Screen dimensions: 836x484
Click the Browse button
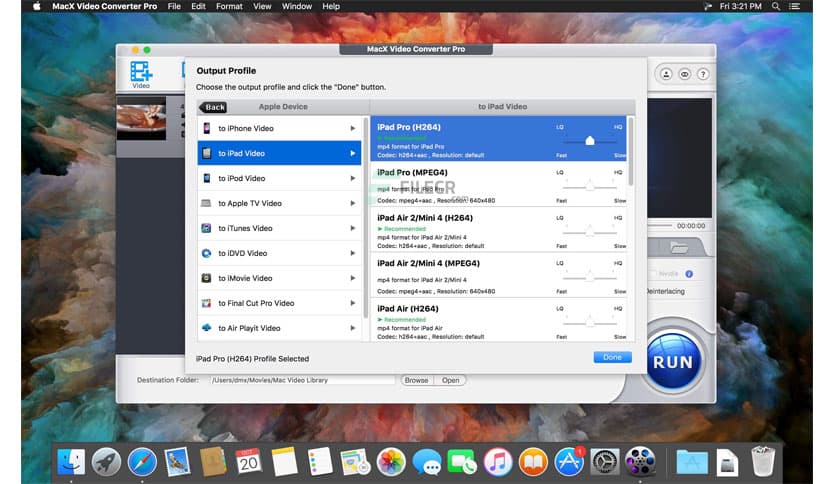[416, 380]
